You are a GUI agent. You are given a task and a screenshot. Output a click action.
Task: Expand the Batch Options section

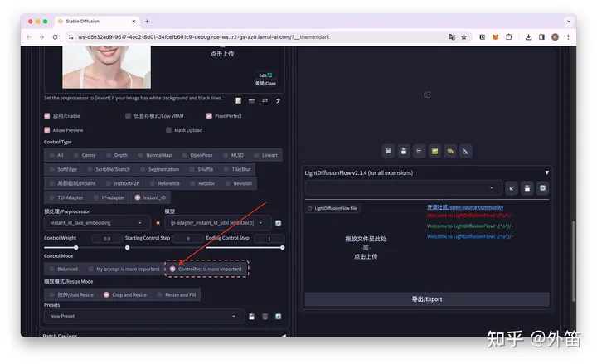coord(163,336)
